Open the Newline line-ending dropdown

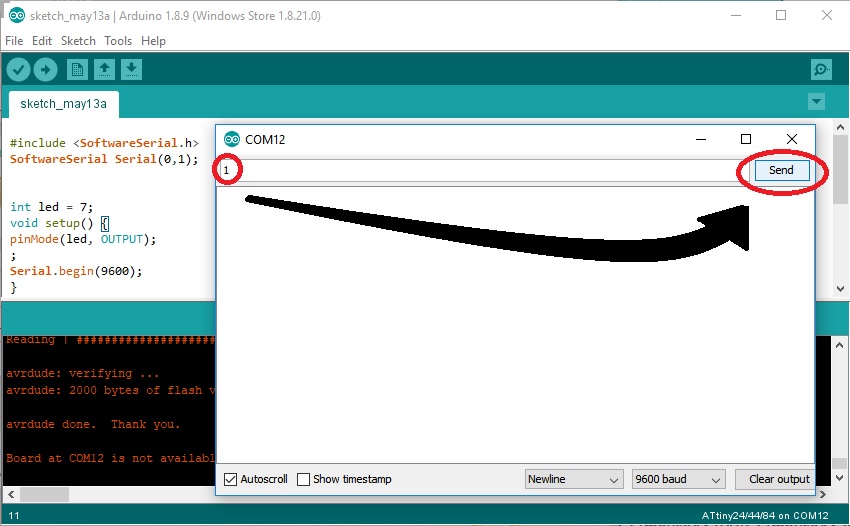tap(573, 479)
